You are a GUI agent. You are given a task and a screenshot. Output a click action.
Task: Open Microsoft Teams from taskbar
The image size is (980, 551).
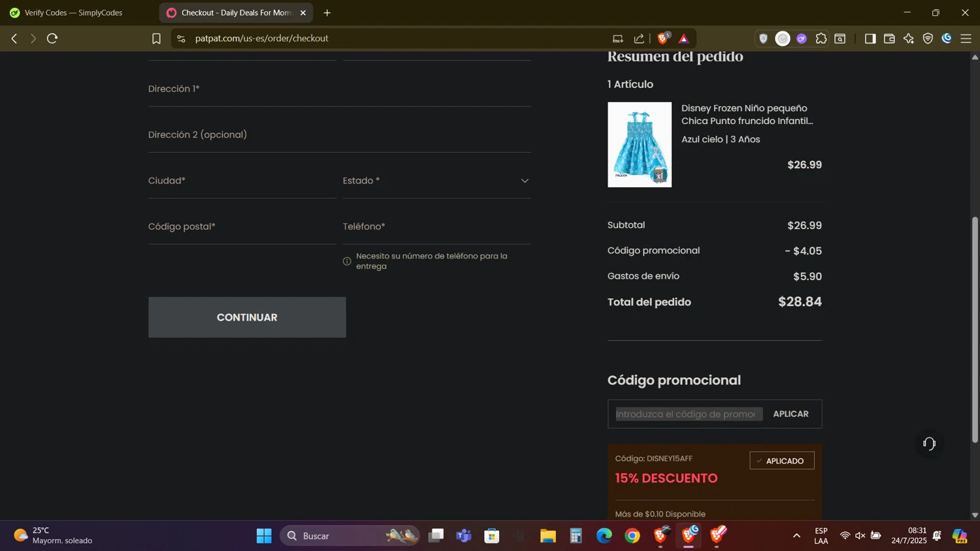(464, 536)
